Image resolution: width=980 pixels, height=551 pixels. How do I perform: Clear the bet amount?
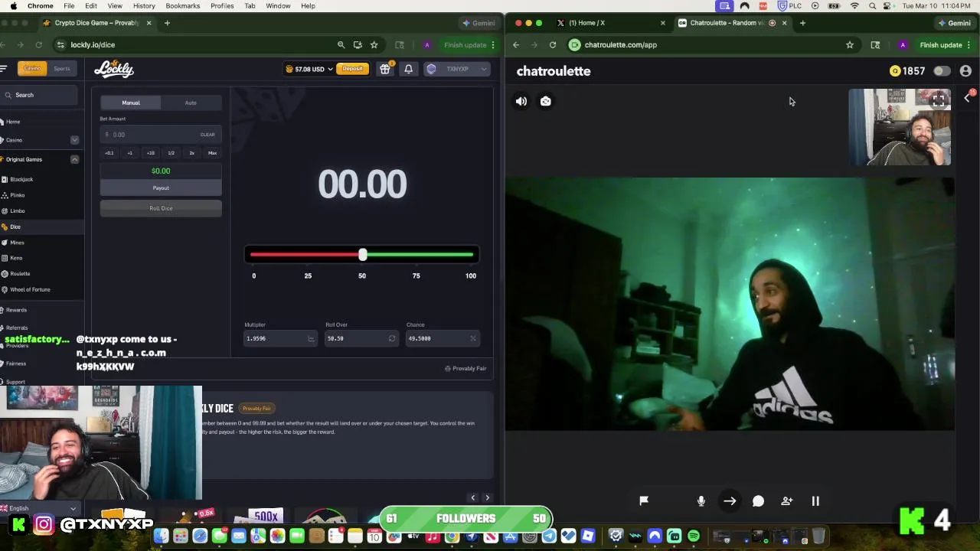(x=207, y=135)
